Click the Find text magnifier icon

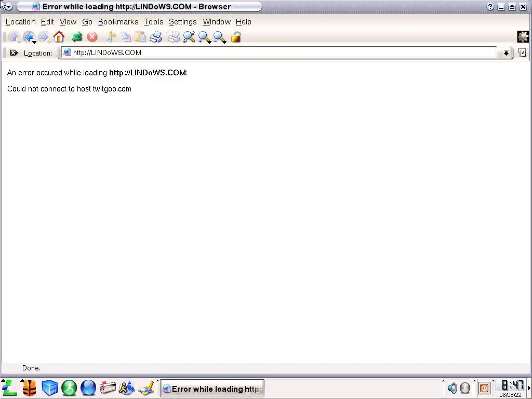[x=189, y=37]
